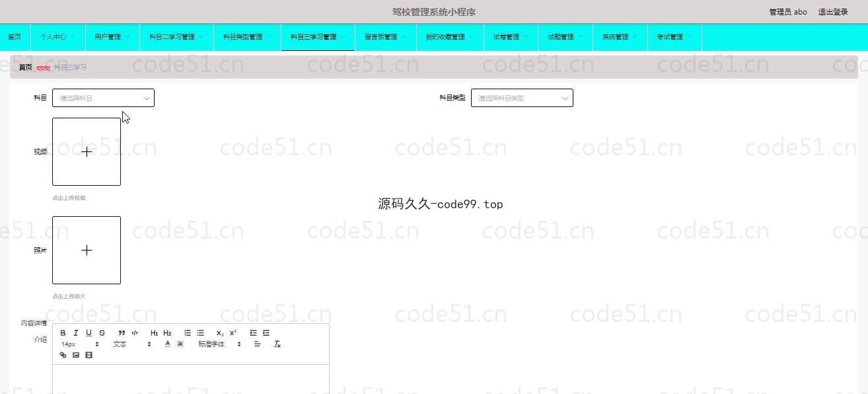Apply superscript formatting
This screenshot has height=394, width=868.
click(233, 333)
